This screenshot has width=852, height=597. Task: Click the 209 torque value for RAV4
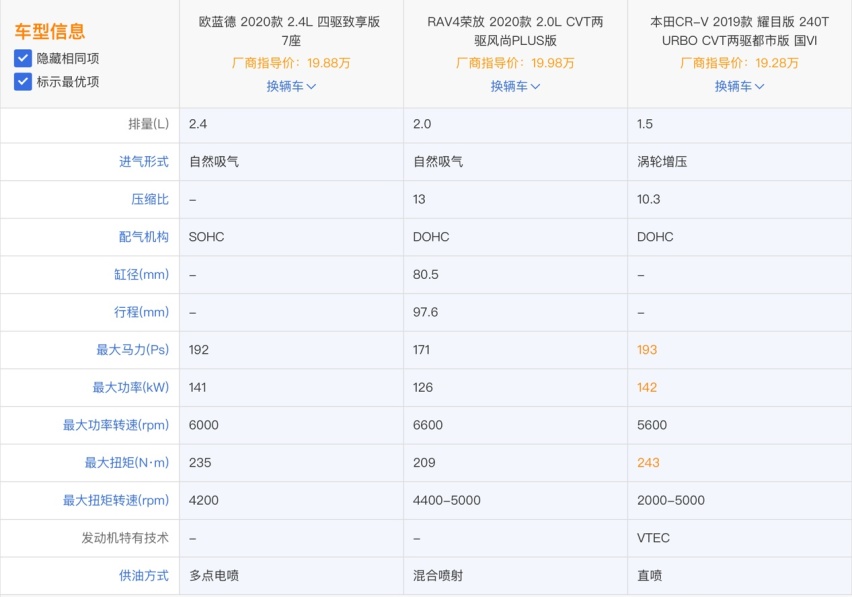pos(424,463)
